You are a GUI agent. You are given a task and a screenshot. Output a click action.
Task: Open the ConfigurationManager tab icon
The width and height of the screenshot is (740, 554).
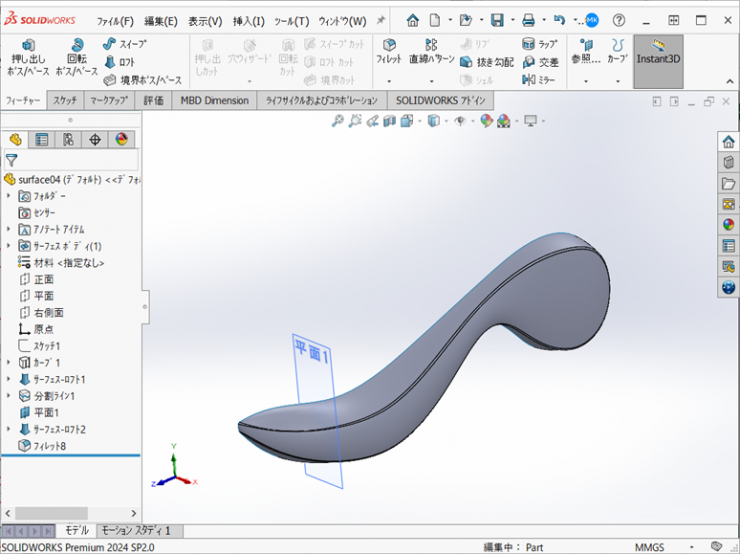pyautogui.click(x=68, y=139)
